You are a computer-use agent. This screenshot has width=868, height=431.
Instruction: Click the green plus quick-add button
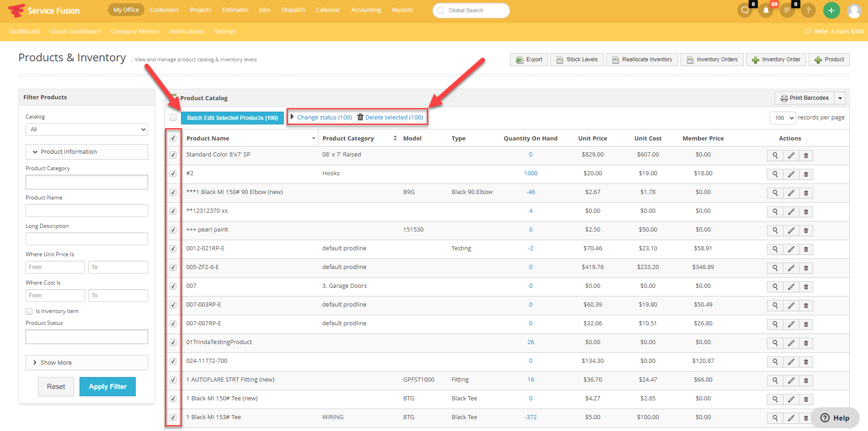coord(831,10)
